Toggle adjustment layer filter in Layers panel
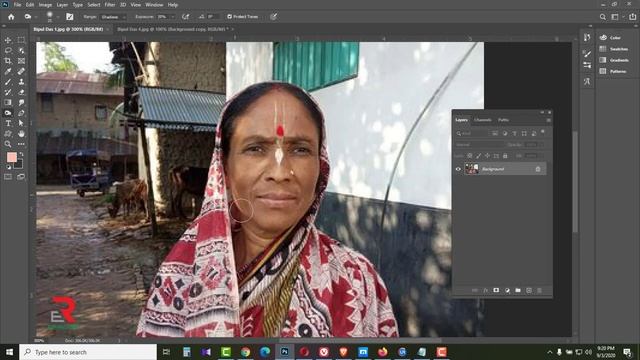This screenshot has height=360, width=640. 504,133
